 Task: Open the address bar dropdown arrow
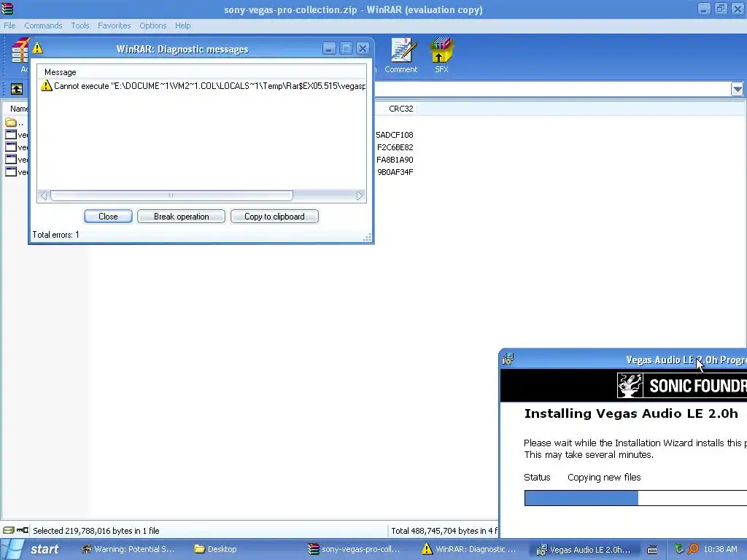pyautogui.click(x=737, y=88)
